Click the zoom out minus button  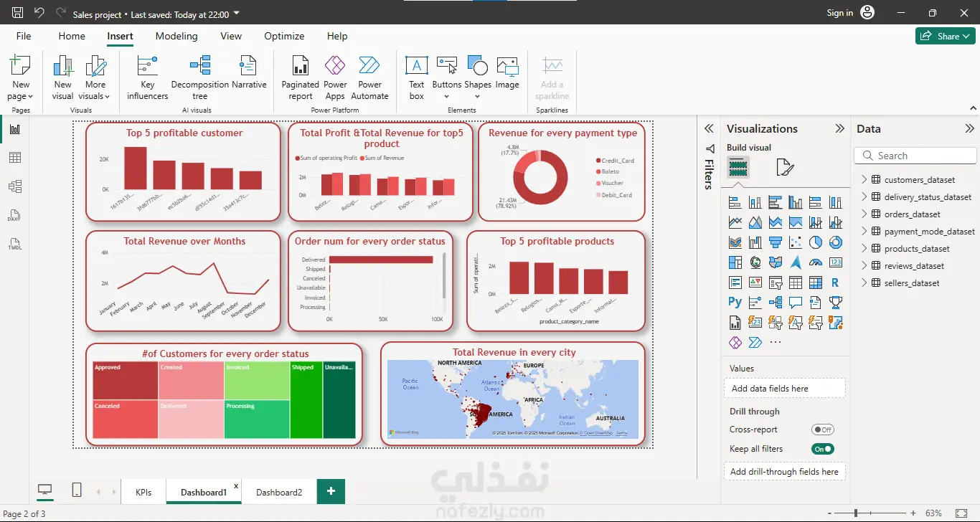click(830, 513)
